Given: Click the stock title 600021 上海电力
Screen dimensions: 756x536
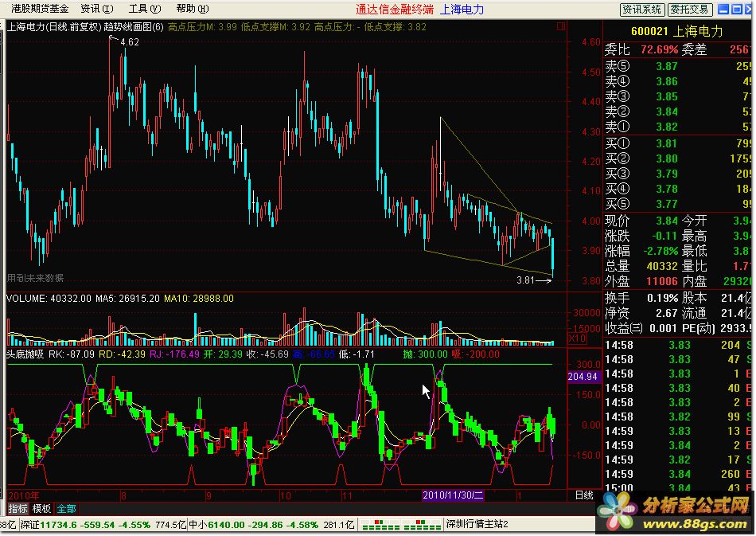Looking at the screenshot, I should coord(677,31).
